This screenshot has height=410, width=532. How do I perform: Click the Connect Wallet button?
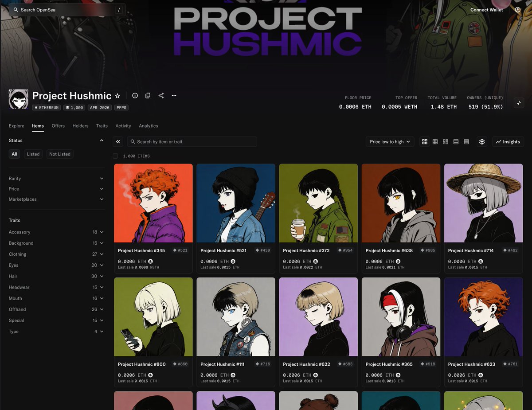click(487, 10)
